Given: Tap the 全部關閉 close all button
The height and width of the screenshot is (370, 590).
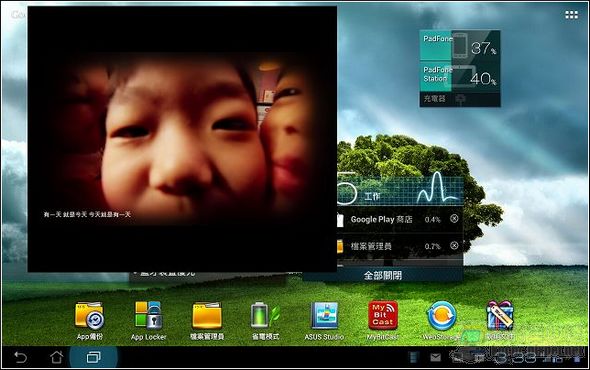Looking at the screenshot, I should [x=383, y=275].
